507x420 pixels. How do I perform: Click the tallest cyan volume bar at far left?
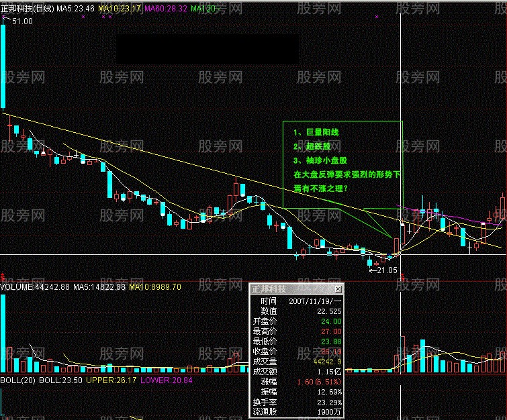click(3, 333)
